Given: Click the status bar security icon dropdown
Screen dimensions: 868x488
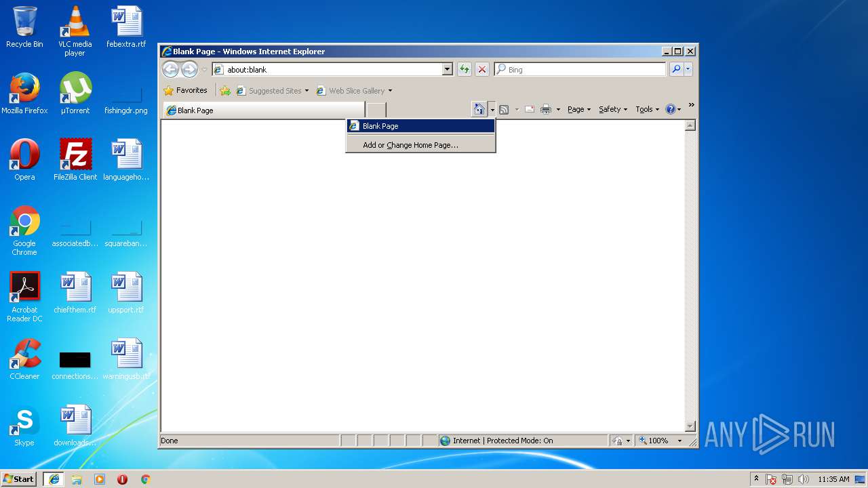Looking at the screenshot, I should 620,441.
